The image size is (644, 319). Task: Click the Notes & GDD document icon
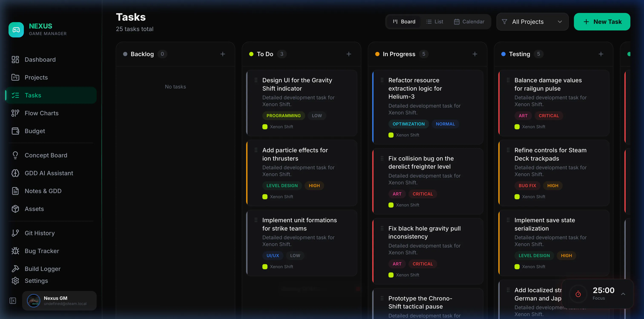pos(15,191)
